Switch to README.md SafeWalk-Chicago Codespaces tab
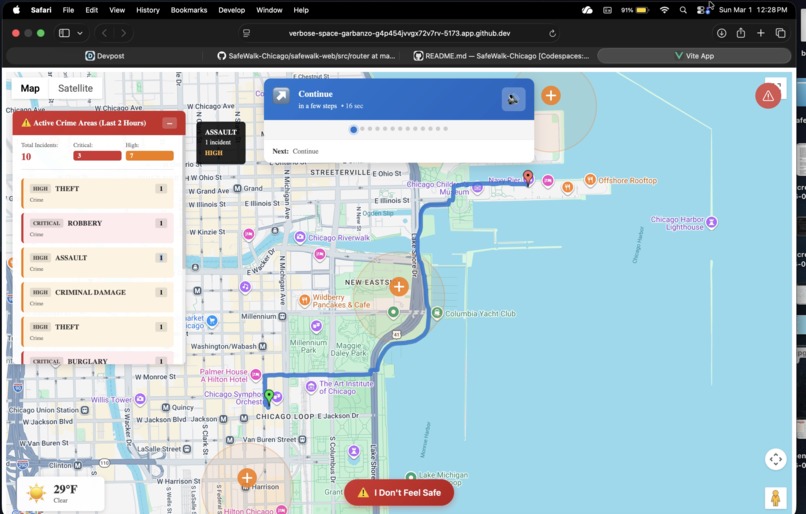Image resolution: width=806 pixels, height=514 pixels. point(502,56)
